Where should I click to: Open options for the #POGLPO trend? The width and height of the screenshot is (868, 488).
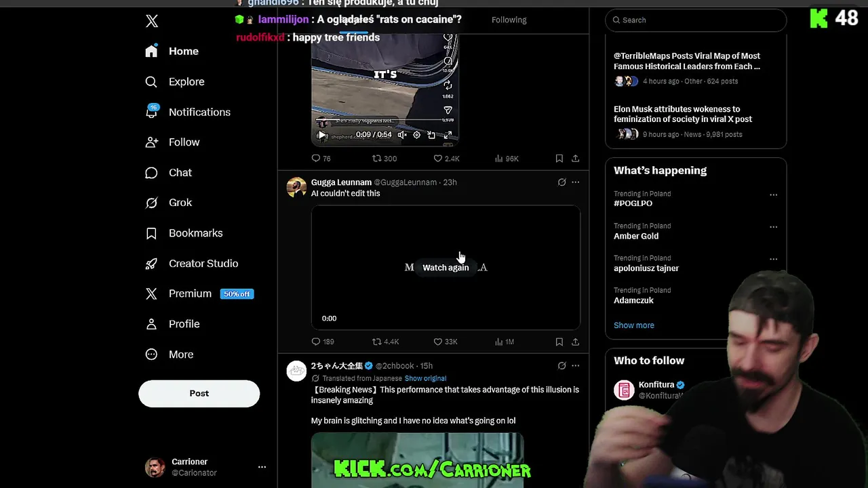click(x=773, y=195)
